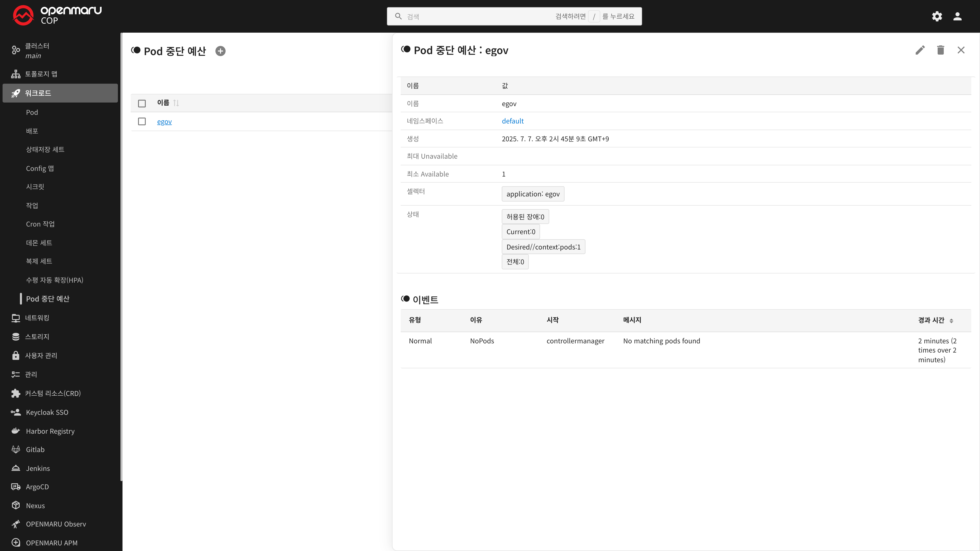Open the default namespace link

[x=512, y=121]
